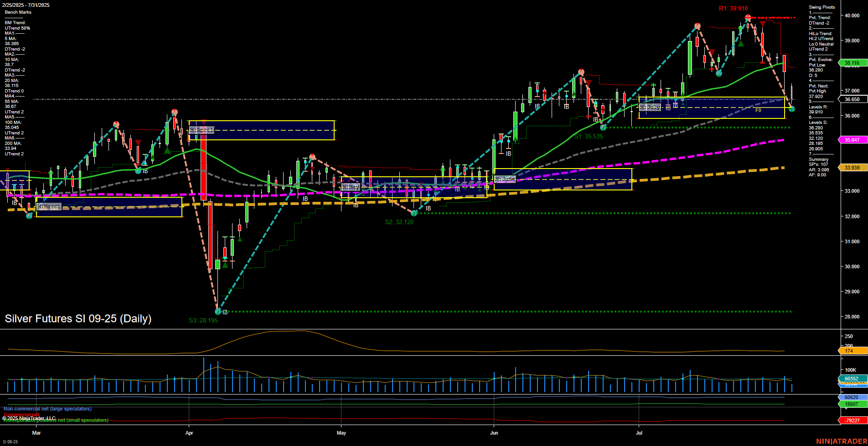Screen dimensions: 868x446
Task: Select the M:July monthly session label
Action: click(x=650, y=107)
